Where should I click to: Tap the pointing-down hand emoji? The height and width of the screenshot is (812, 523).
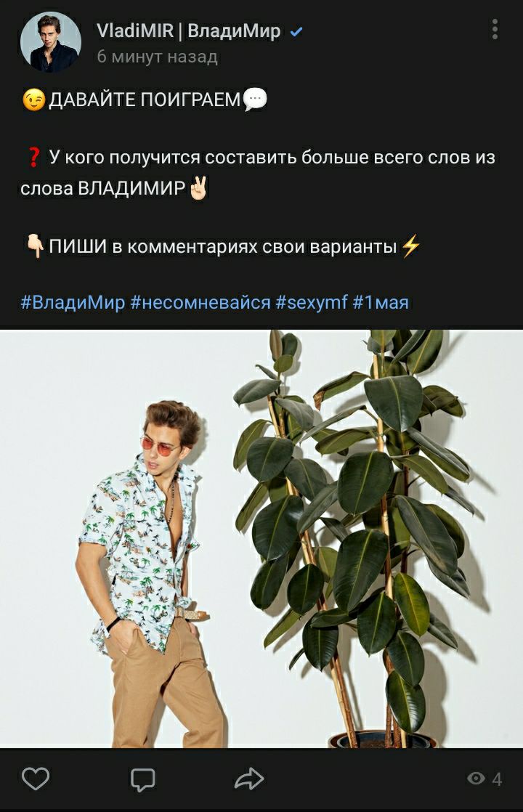[35, 246]
